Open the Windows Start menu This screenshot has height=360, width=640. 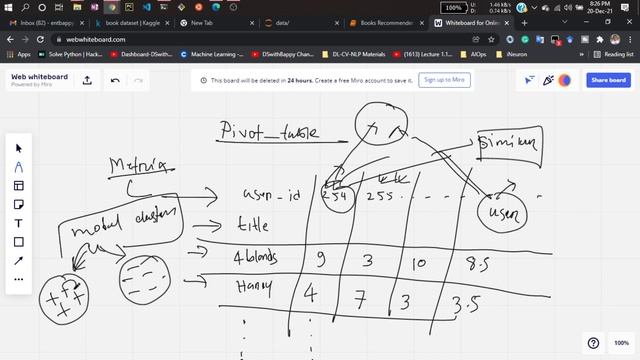coord(8,7)
